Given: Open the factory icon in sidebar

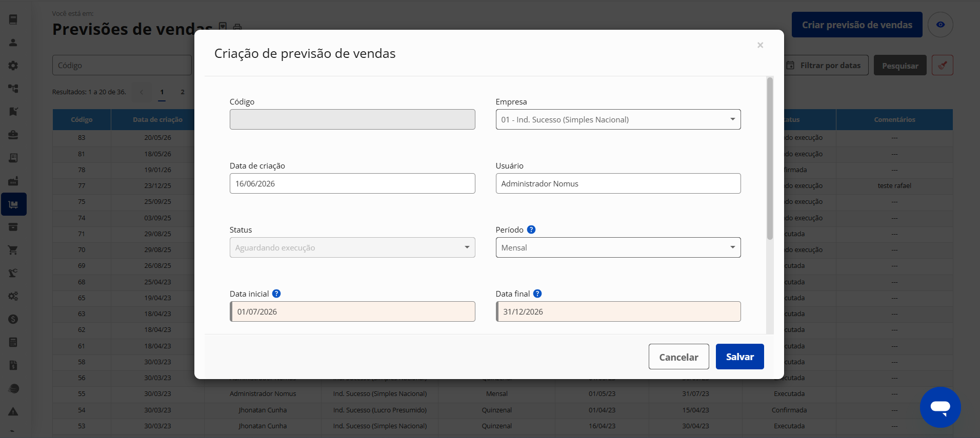Looking at the screenshot, I should [13, 181].
